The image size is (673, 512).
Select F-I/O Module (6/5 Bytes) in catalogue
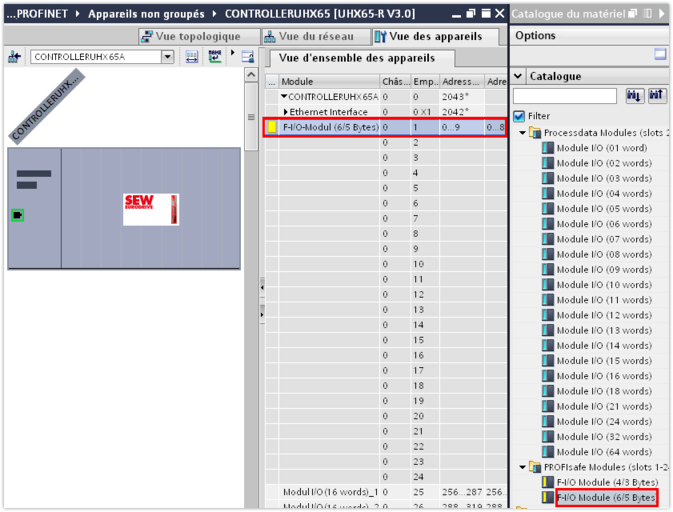(x=606, y=497)
